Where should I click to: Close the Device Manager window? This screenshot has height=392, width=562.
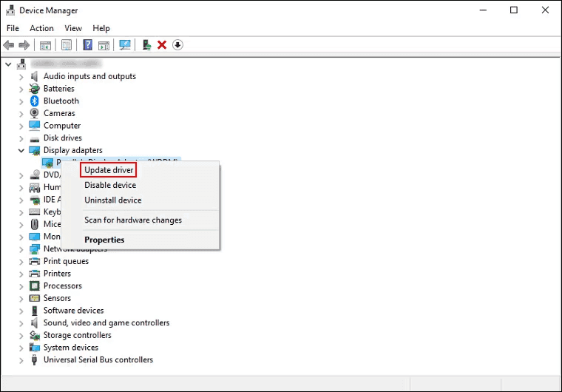[x=545, y=10]
